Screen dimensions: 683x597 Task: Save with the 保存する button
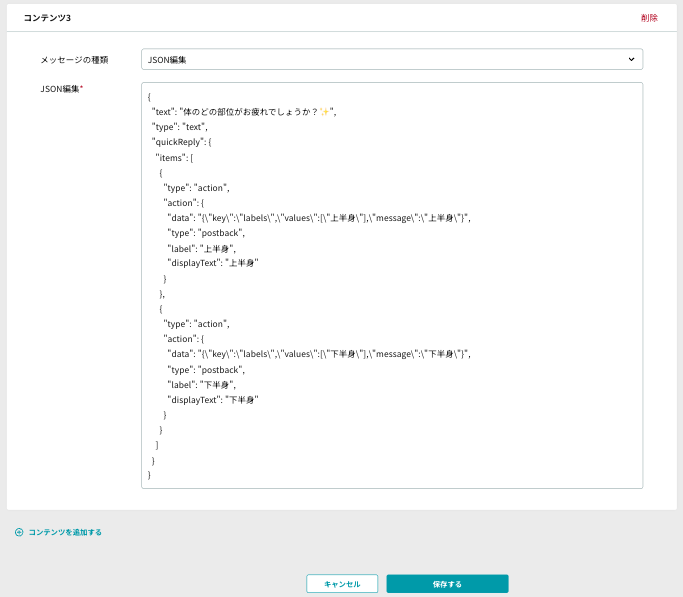tap(447, 584)
